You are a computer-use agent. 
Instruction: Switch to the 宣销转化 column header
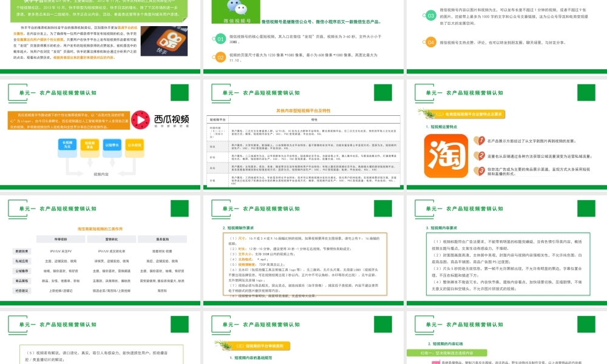tap(111, 239)
